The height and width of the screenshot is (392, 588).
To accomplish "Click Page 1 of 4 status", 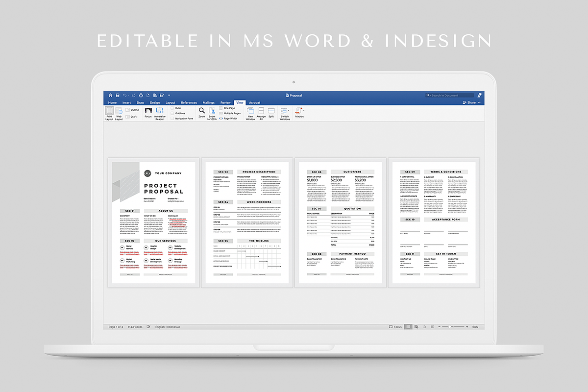I will pyautogui.click(x=116, y=327).
